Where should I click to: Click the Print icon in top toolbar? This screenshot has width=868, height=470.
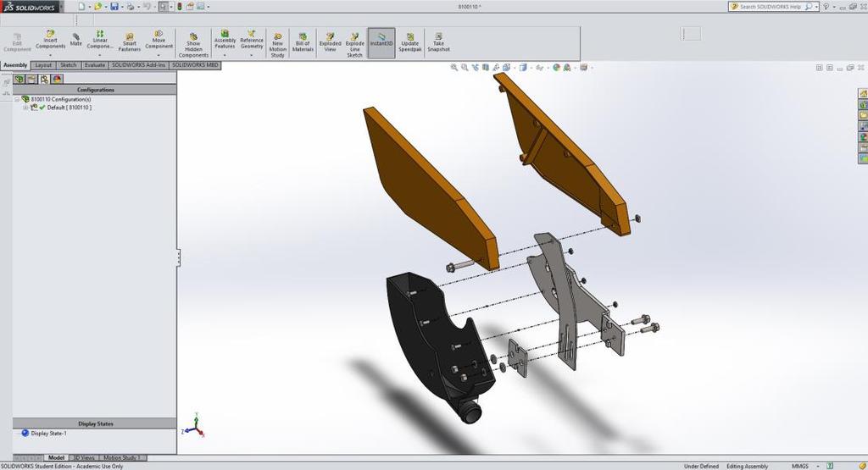click(x=130, y=7)
